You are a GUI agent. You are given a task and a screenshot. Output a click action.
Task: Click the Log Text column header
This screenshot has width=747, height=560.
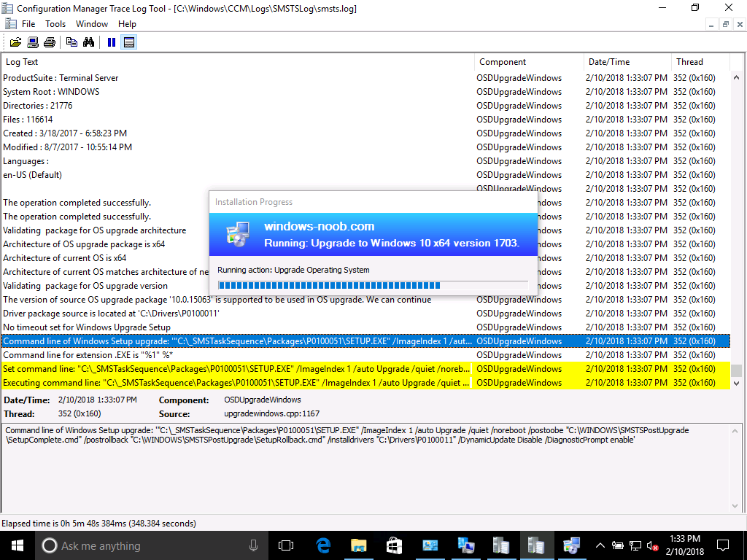(237, 62)
